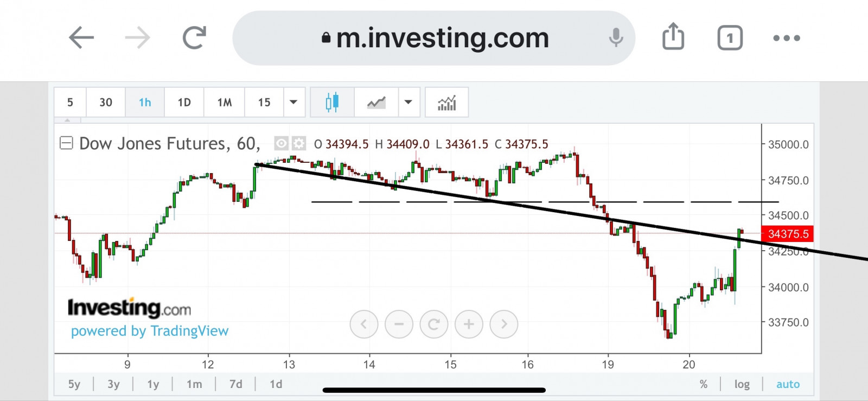Viewport: 868px width, 401px height.
Task: Tap the m.investing.com address bar
Action: point(434,38)
